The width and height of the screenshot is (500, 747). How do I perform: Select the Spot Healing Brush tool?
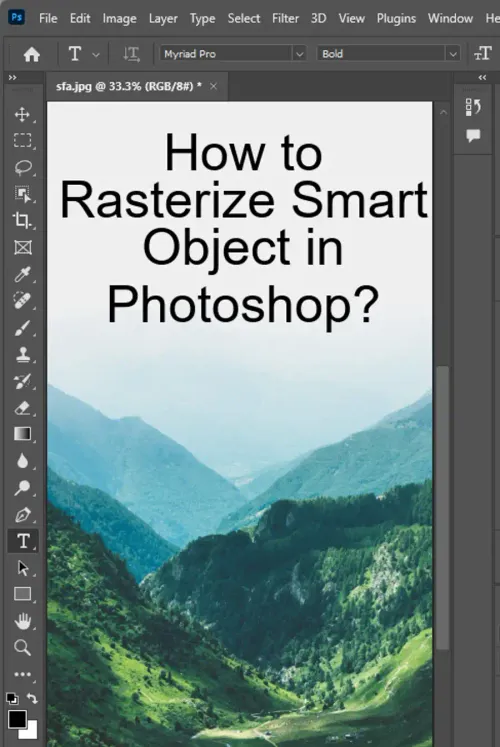[22, 301]
